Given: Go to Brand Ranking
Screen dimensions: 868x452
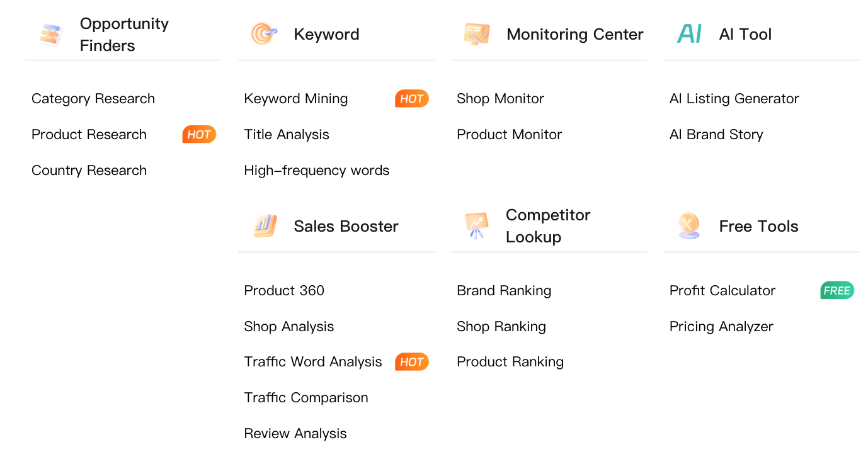Looking at the screenshot, I should [504, 291].
